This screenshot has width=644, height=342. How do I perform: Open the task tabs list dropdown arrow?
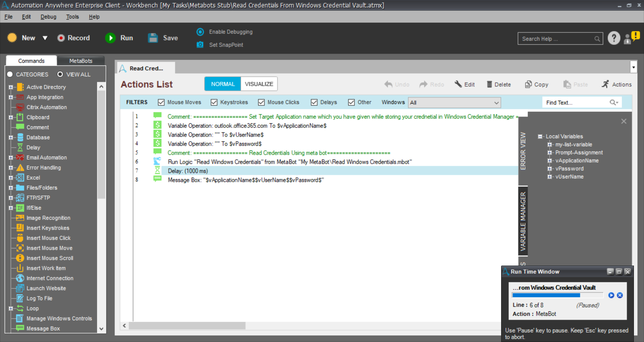point(633,67)
